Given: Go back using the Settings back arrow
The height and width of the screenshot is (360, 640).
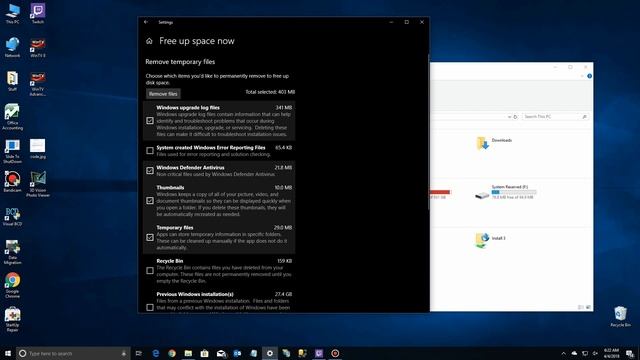Looking at the screenshot, I should click(146, 22).
